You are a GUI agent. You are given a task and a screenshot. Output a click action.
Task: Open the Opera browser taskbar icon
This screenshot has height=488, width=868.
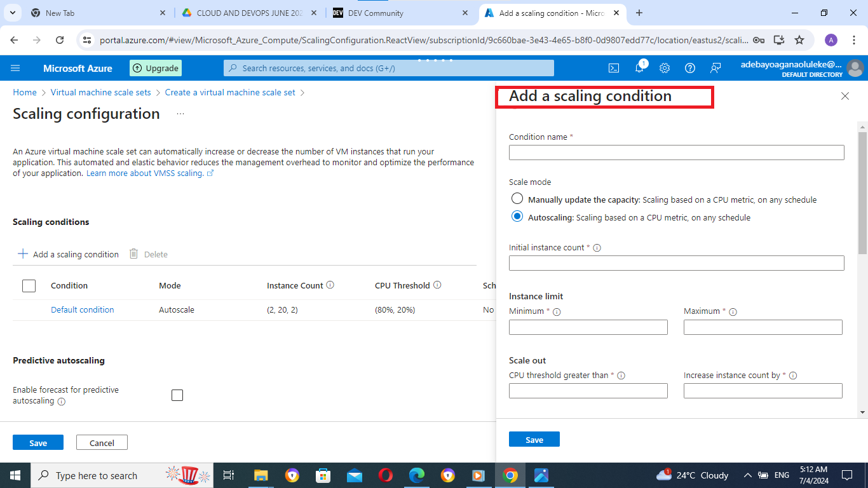coord(386,475)
